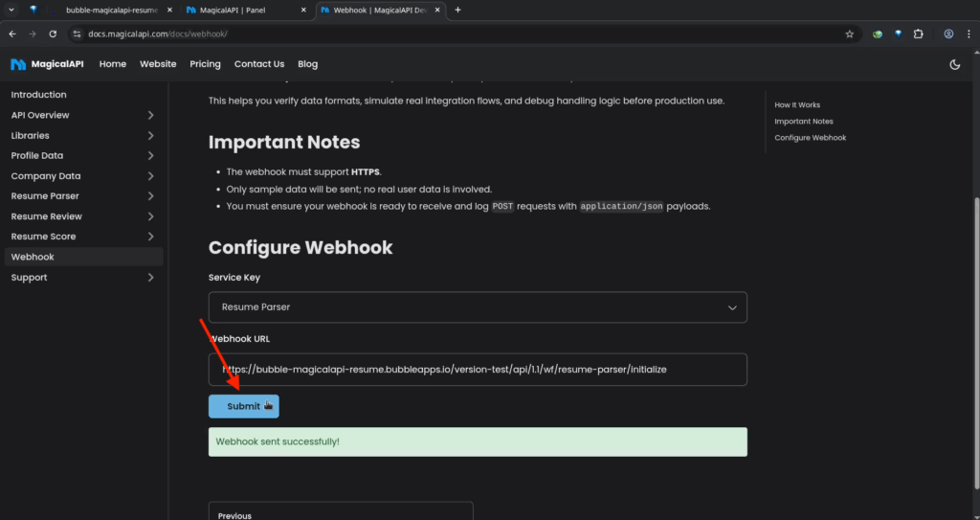Submit the webhook configuration
Screen dimensions: 980x520
244,406
